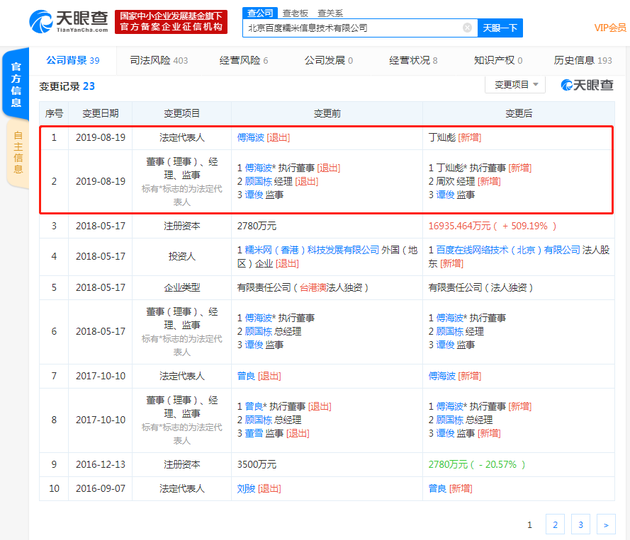Viewport: 630px width, 540px height.
Task: Clear the search box with the X icon
Action: click(x=467, y=28)
